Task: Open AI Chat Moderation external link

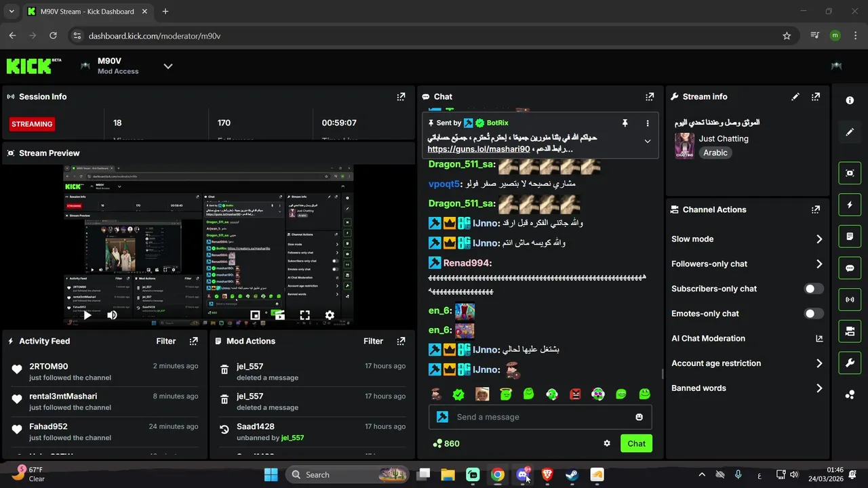Action: (819, 338)
